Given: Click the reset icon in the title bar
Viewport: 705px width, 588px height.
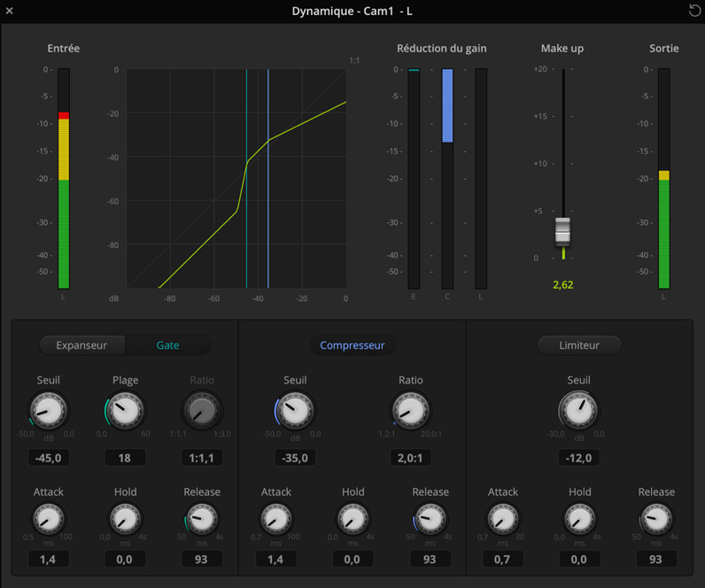Looking at the screenshot, I should 694,11.
